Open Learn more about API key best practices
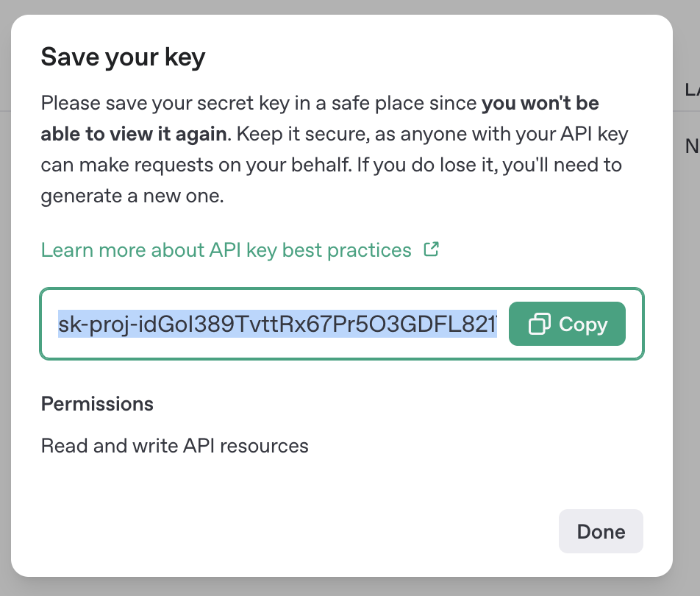The width and height of the screenshot is (700, 596). pos(226,250)
